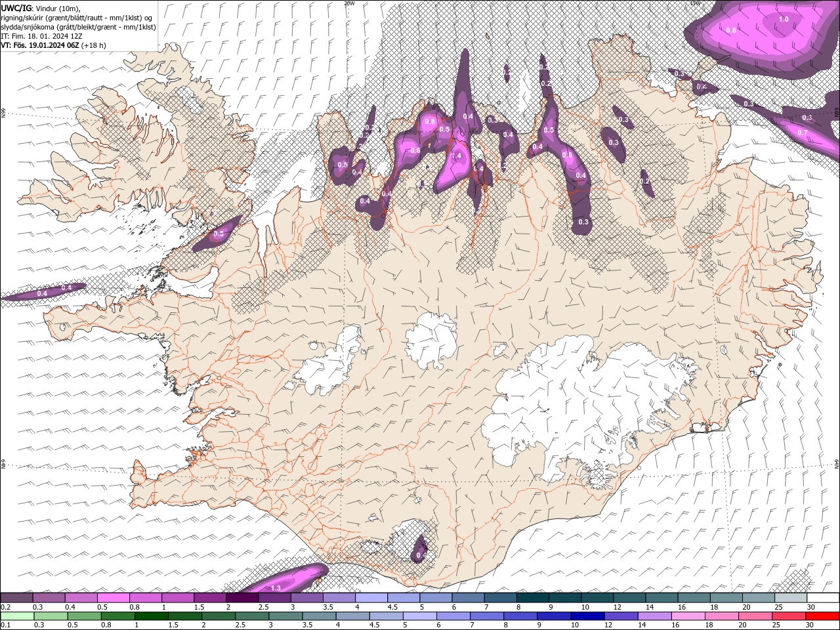Pick top-row legend swatch between 0.8 and 1
The image size is (840, 630).
pos(145,598)
